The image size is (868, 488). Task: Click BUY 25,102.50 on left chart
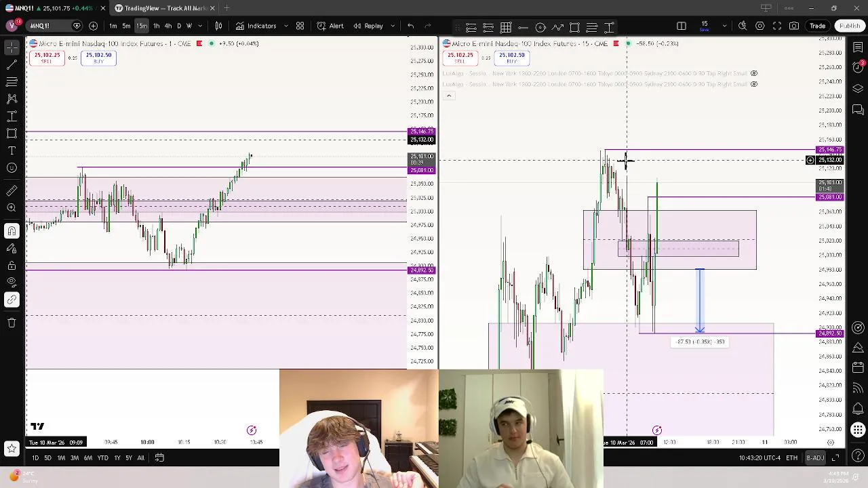(x=98, y=58)
